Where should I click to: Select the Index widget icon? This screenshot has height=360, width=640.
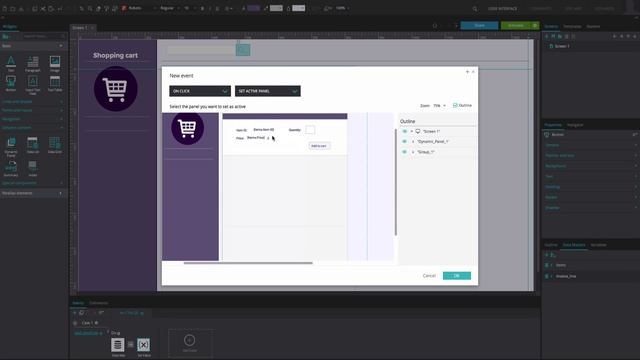pos(33,166)
